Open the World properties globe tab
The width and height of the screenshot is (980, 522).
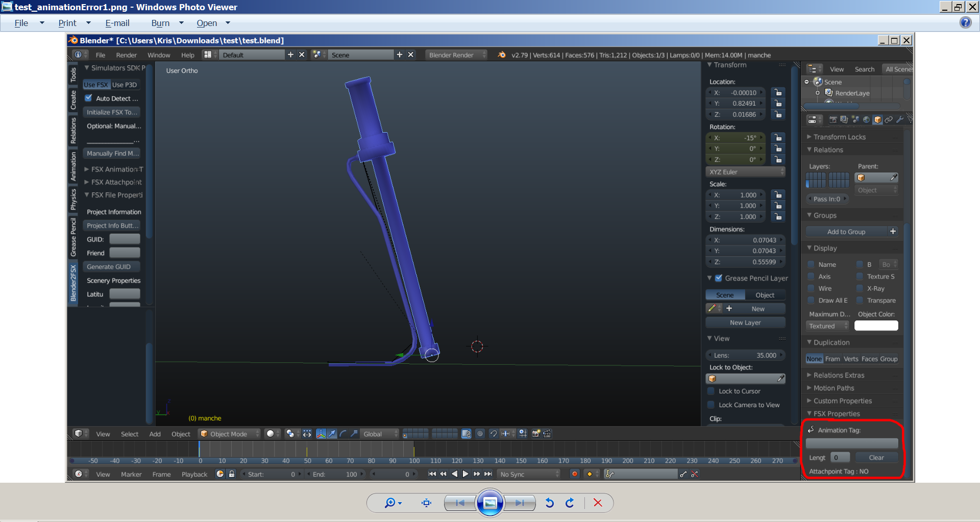click(867, 119)
